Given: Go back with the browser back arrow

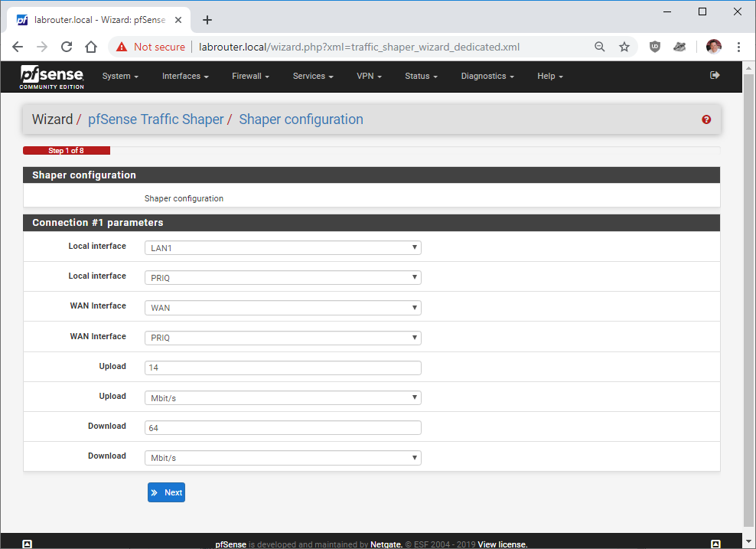Looking at the screenshot, I should [18, 47].
